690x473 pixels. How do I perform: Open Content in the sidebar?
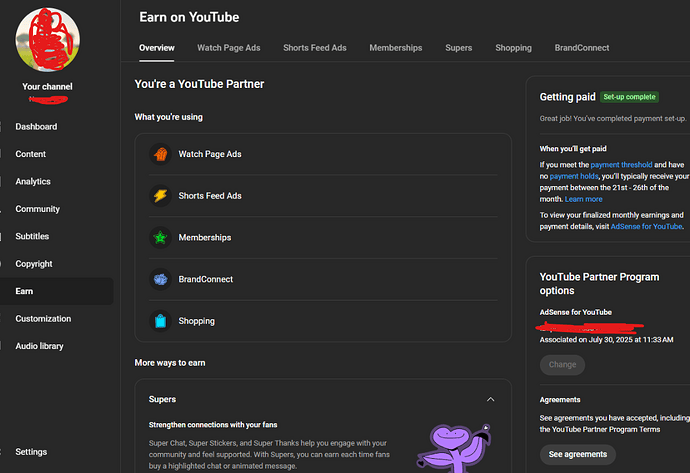pyautogui.click(x=30, y=154)
